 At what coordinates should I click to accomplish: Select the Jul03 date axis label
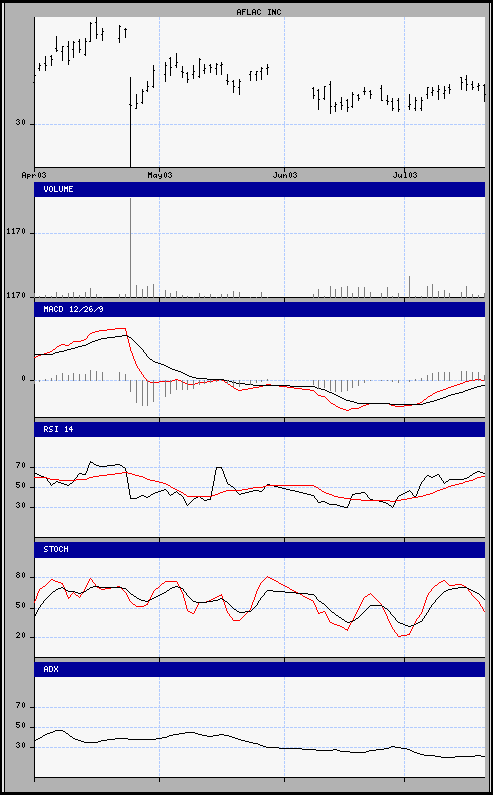405,175
